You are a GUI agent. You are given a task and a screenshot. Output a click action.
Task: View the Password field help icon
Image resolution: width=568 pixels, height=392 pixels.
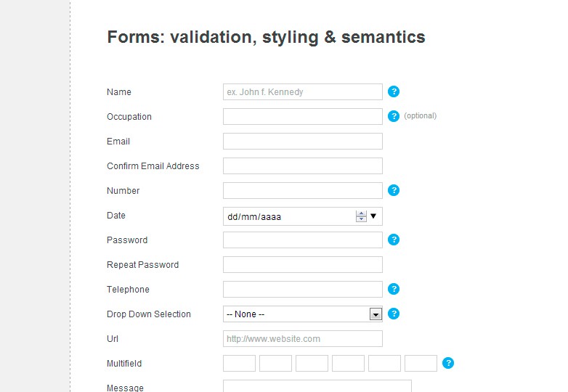pyautogui.click(x=394, y=240)
